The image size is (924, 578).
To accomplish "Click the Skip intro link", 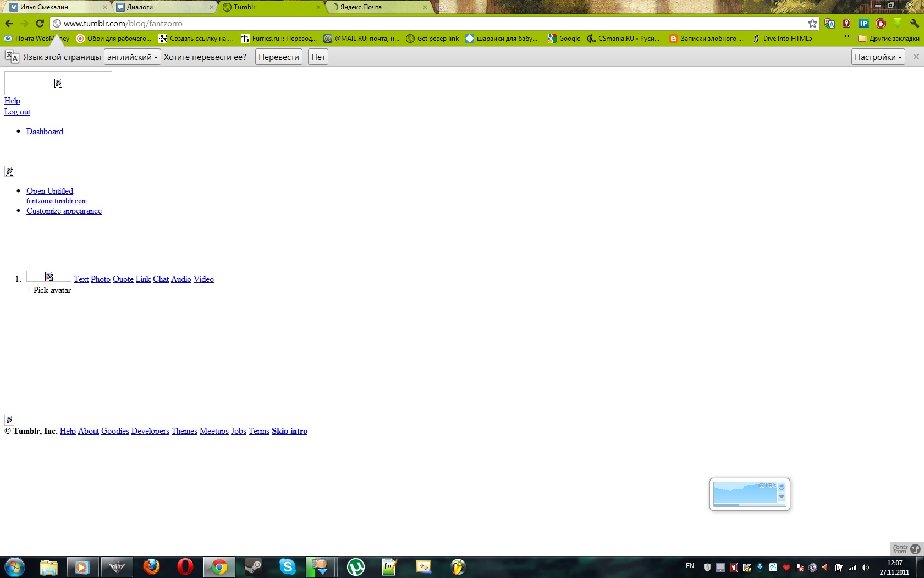I will click(289, 431).
